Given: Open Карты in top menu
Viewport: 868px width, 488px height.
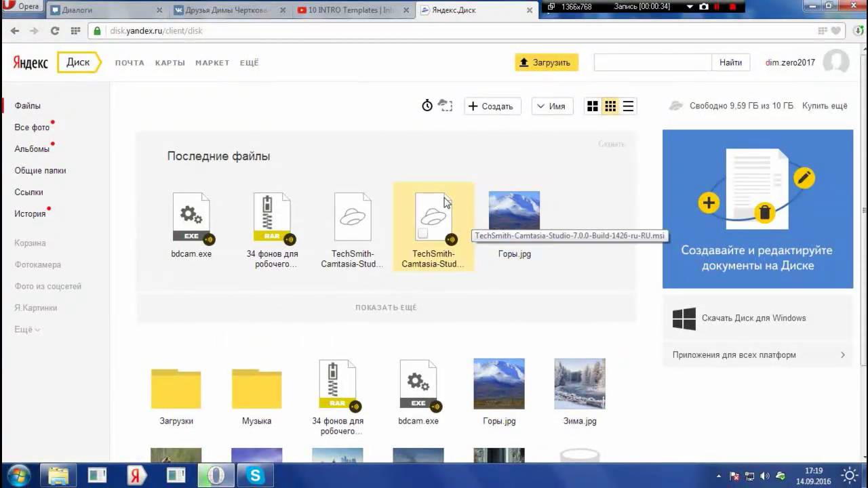Looking at the screenshot, I should 170,62.
